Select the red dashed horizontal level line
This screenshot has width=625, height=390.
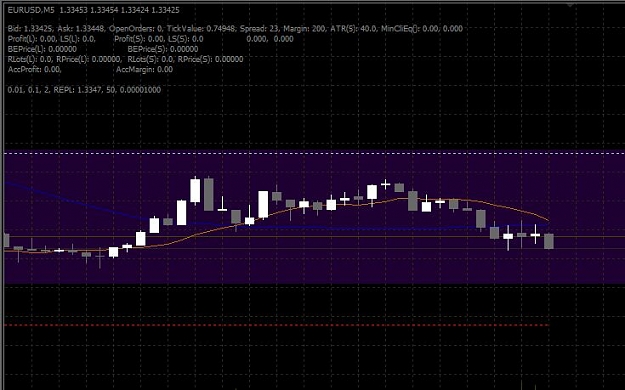click(x=277, y=325)
